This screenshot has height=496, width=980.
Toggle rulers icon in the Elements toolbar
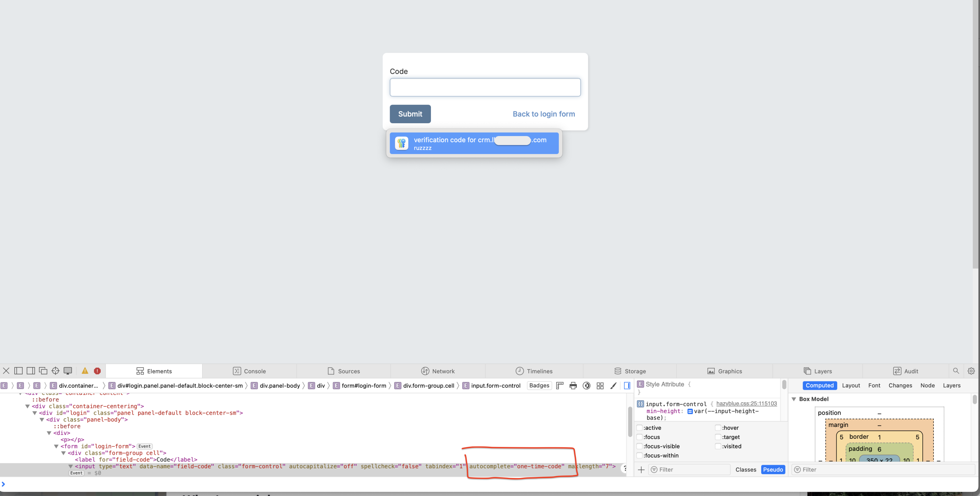[x=559, y=386]
